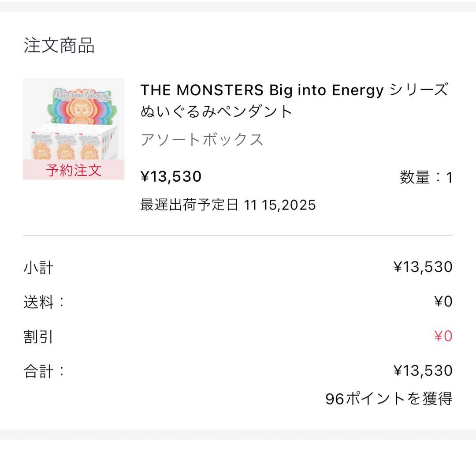Tap the ¥13,530 amount in the 合計 row
This screenshot has width=476, height=452.
point(423,370)
